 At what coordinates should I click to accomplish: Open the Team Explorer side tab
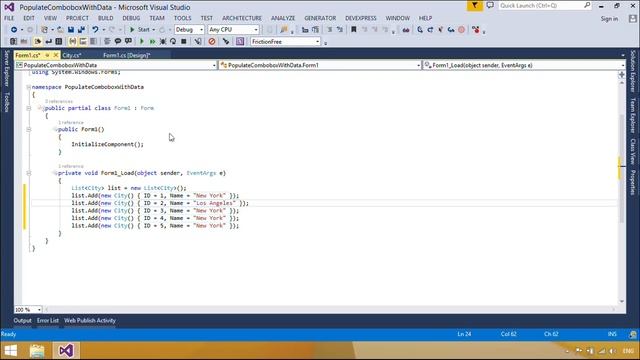coord(633,115)
